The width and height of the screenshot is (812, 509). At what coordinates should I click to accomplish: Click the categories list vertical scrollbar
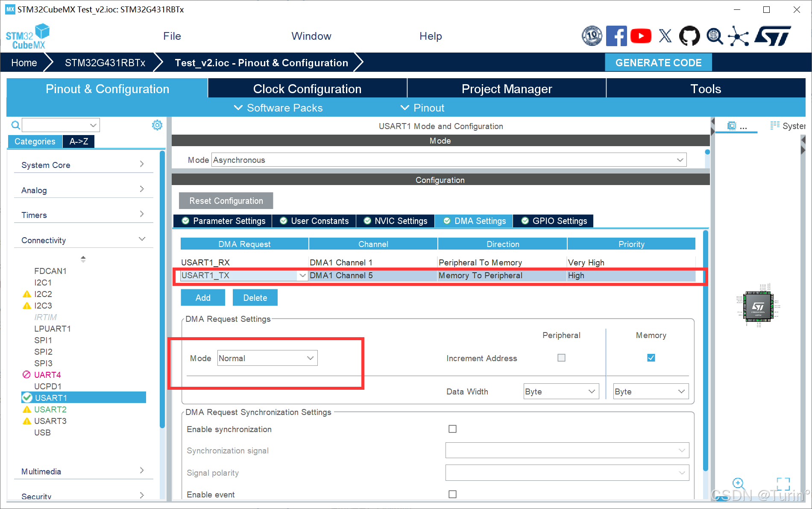click(x=162, y=289)
